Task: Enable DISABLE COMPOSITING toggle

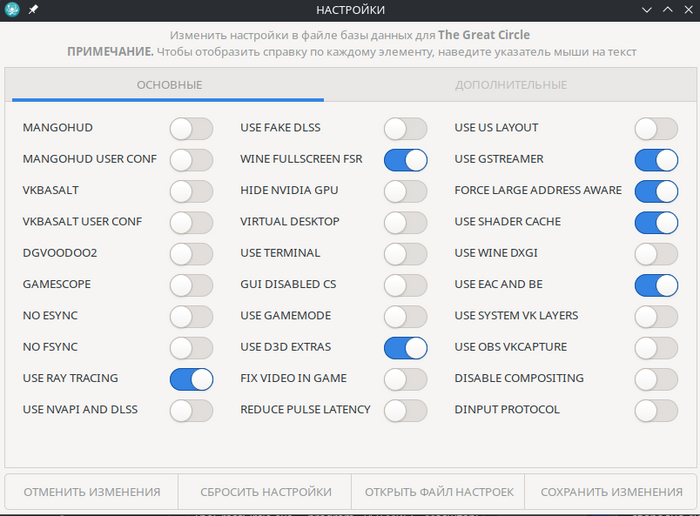Action: [656, 379]
